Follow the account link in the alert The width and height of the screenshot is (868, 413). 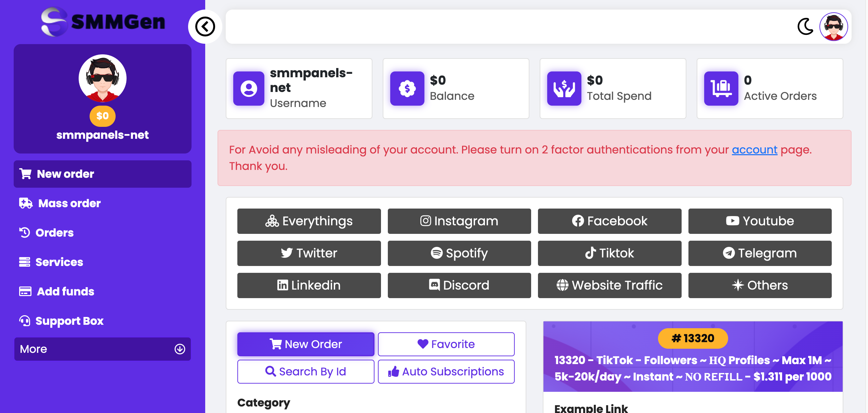click(x=754, y=150)
